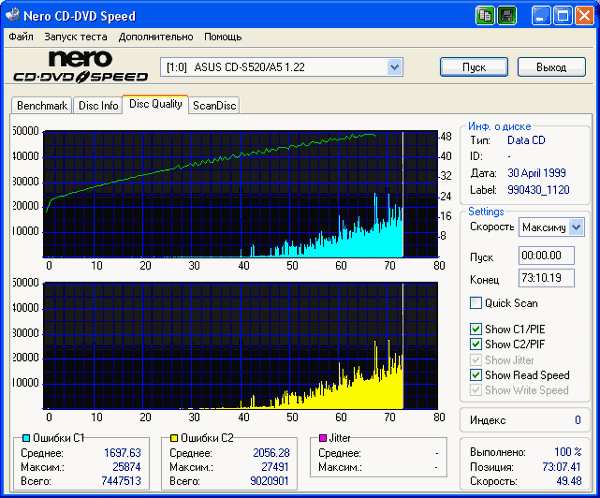600x498 pixels.
Task: Open the Помощь menu
Action: (x=223, y=37)
